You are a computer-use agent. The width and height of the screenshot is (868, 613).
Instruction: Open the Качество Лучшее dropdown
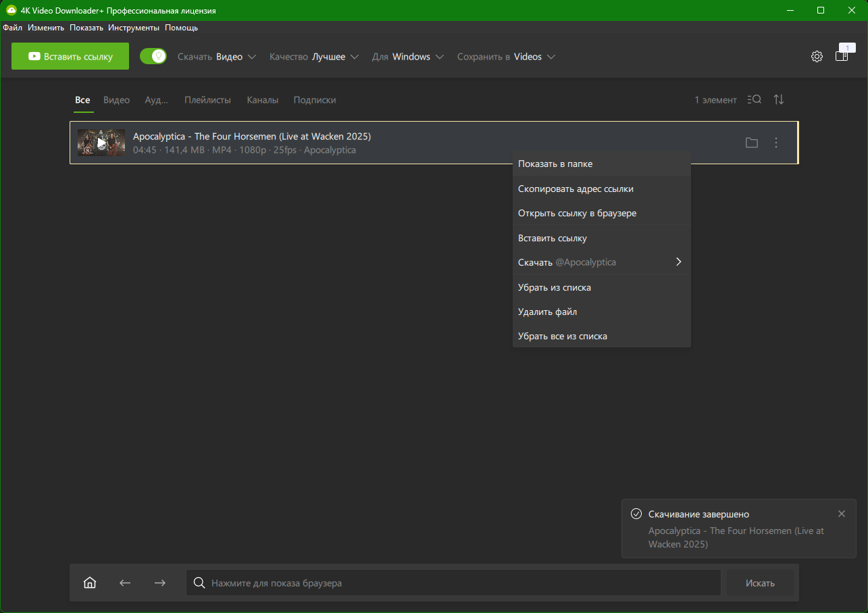point(313,57)
